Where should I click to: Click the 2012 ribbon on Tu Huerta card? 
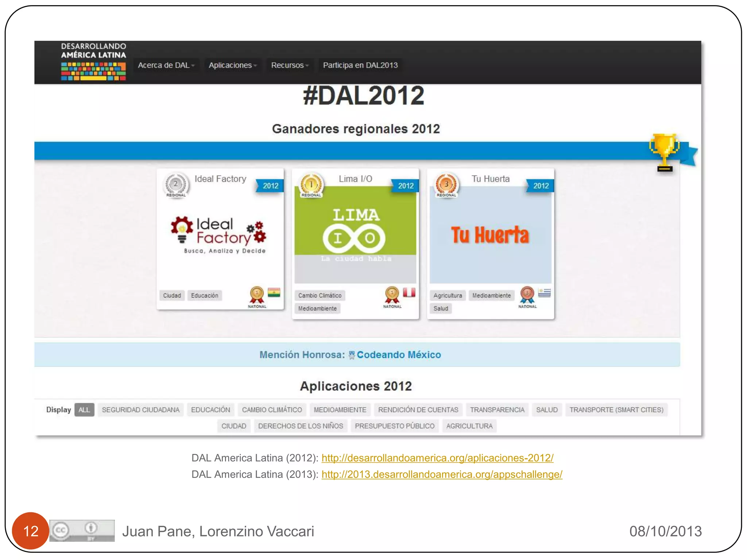point(540,186)
